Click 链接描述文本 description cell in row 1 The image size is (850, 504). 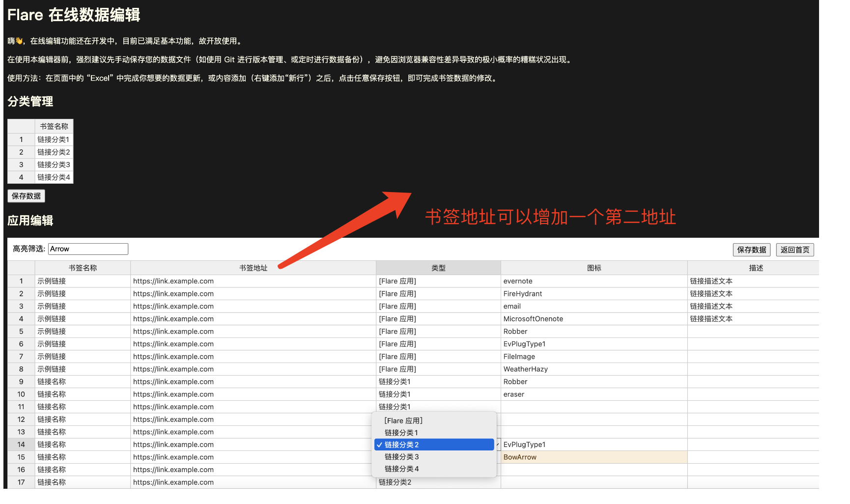(753, 281)
